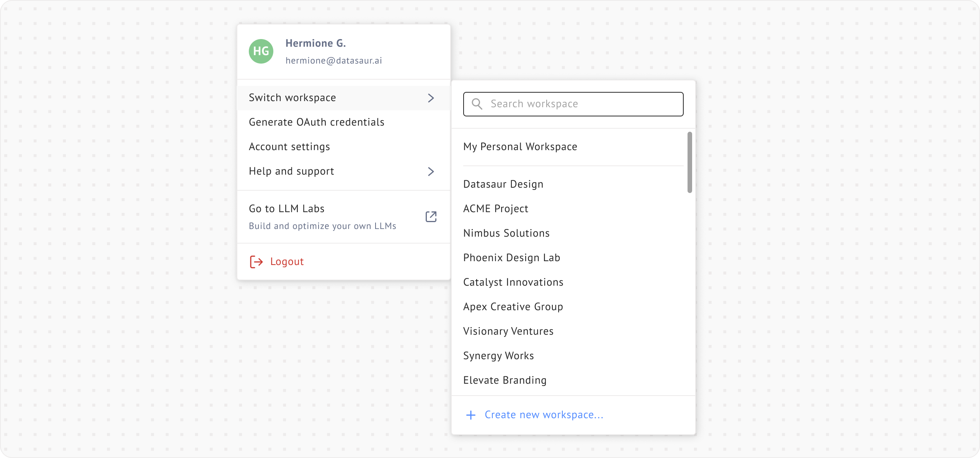The image size is (980, 458).
Task: Switch to Datasaur Design workspace
Action: 503,184
